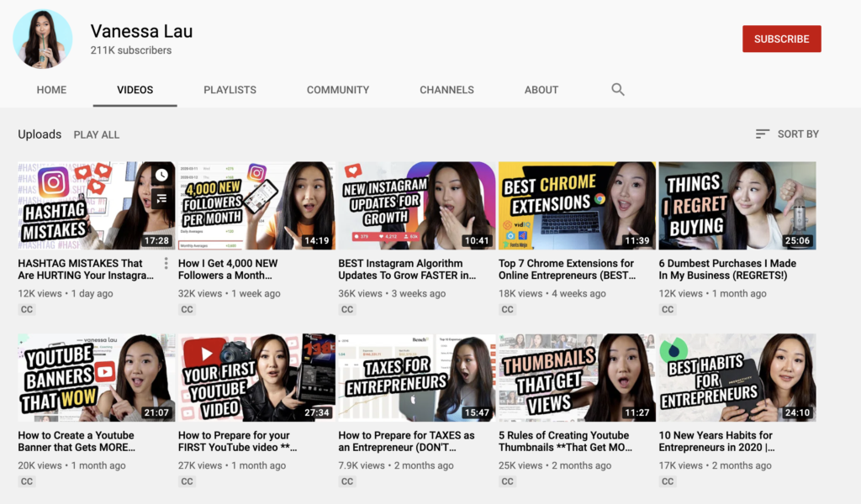Click title BEST Instagram Algorithm Updates

[408, 270]
